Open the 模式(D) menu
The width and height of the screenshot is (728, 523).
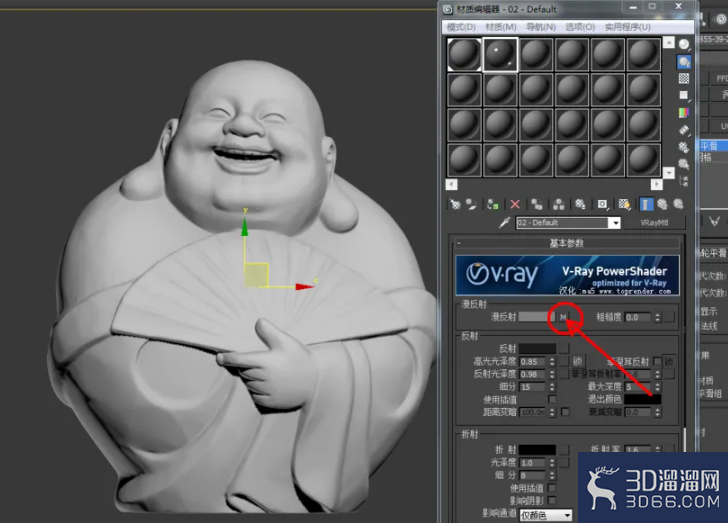(461, 27)
